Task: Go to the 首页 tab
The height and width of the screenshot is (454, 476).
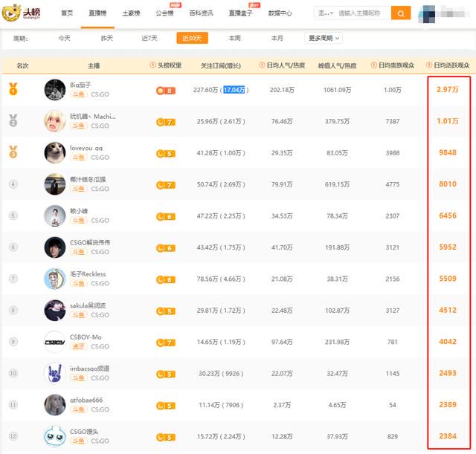Action: pyautogui.click(x=67, y=13)
